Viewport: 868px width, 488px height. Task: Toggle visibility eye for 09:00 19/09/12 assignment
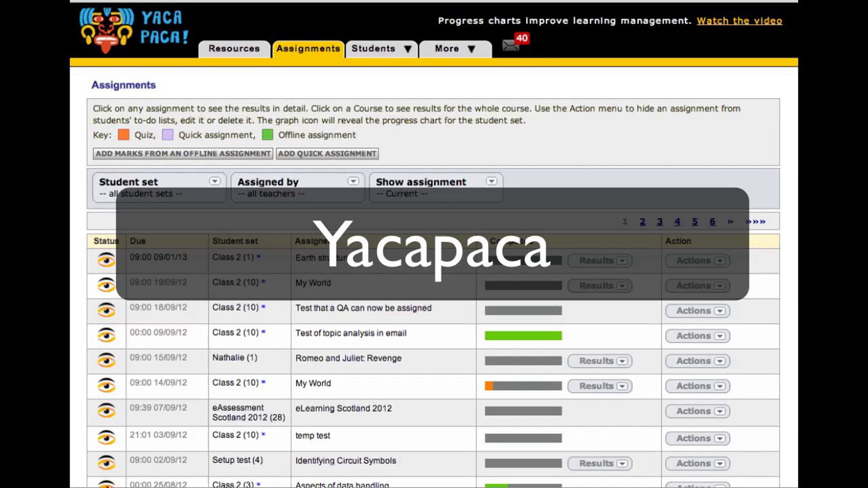pos(106,285)
